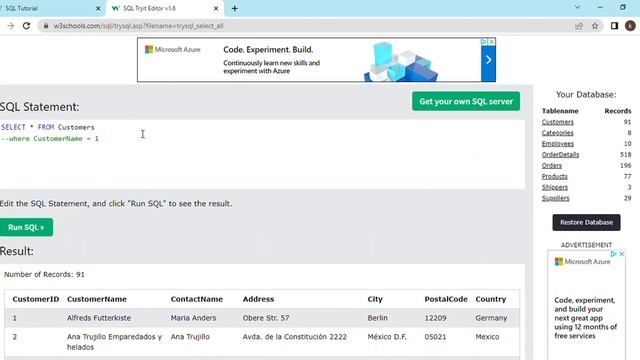This screenshot has height=360, width=640.
Task: Open the browser side panel icon
Action: (614, 26)
